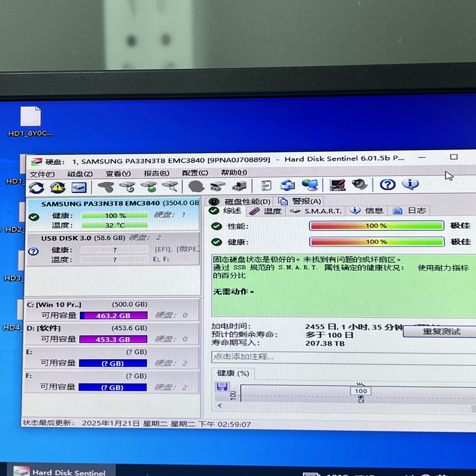Image resolution: width=476 pixels, height=476 pixels.
Task: Open the 磁盘(Z) menu
Action: pyautogui.click(x=80, y=174)
